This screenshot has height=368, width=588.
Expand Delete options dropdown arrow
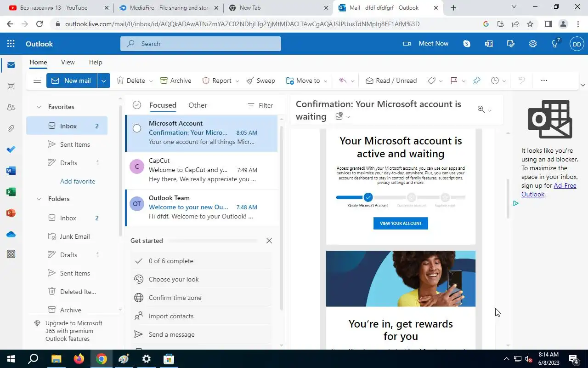pos(151,81)
